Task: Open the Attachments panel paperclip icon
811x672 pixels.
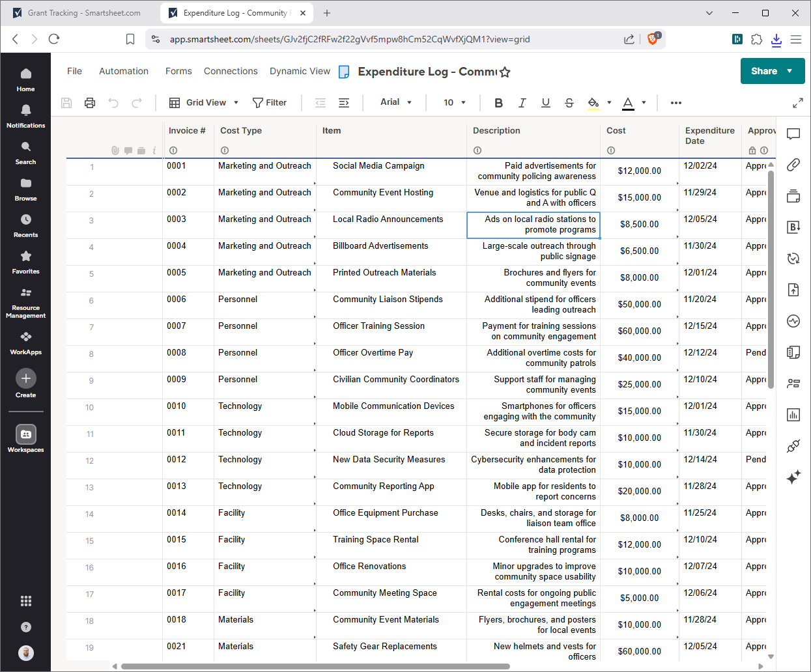Action: point(793,165)
